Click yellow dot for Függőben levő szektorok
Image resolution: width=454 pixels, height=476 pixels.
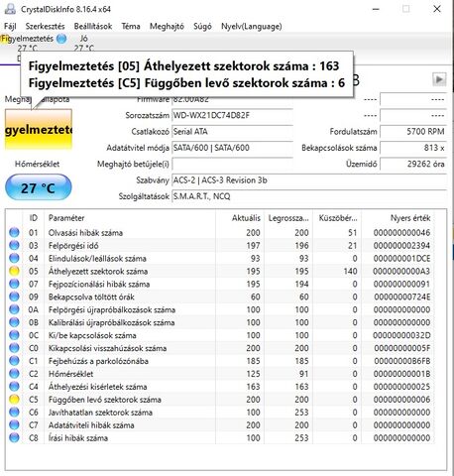point(14,400)
